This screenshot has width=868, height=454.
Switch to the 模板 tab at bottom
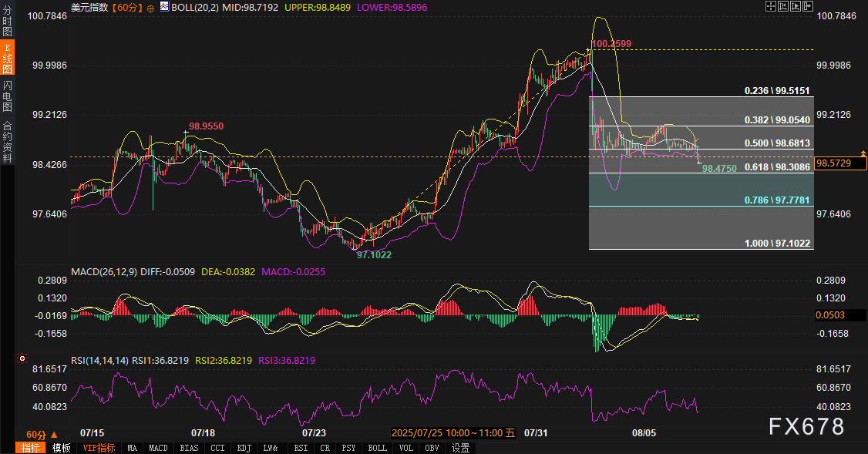coord(62,448)
